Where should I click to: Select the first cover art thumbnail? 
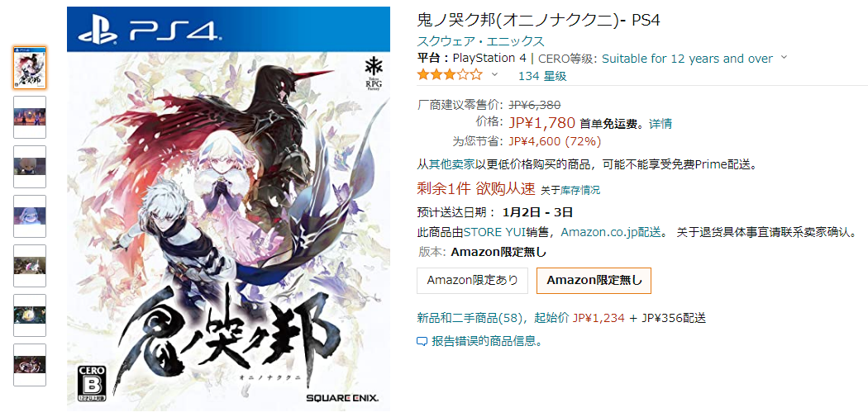pos(30,68)
